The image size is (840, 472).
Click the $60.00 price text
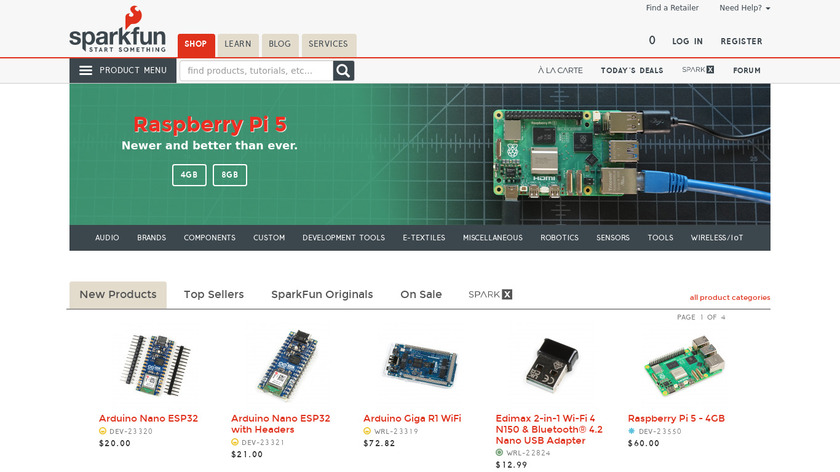tap(644, 444)
